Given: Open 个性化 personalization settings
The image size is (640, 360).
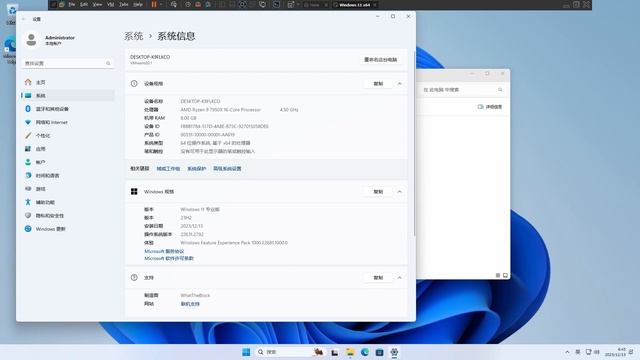Looking at the screenshot, I should (67, 136).
